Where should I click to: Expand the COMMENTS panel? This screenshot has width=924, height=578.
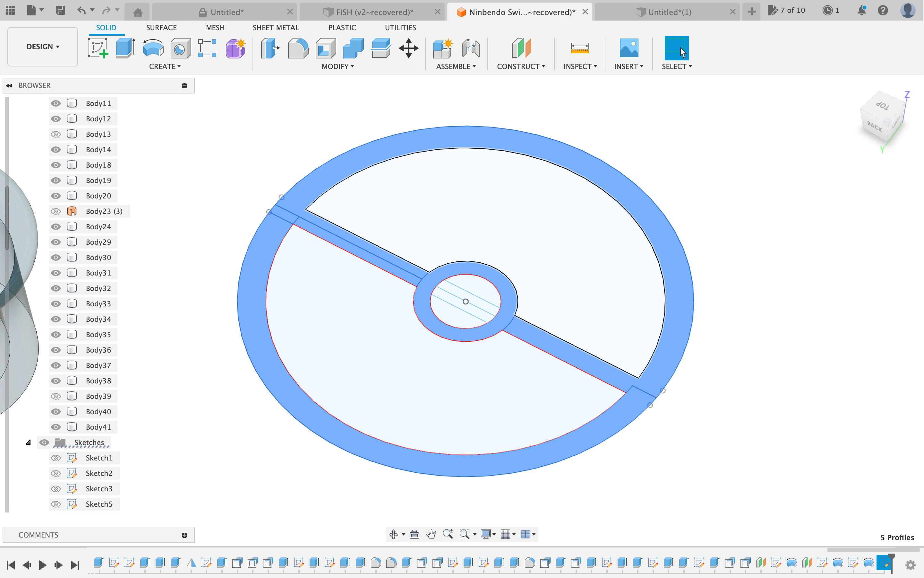[184, 535]
